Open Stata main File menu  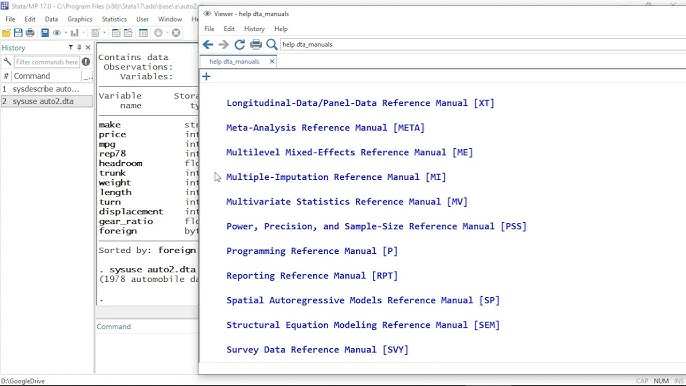(x=10, y=19)
